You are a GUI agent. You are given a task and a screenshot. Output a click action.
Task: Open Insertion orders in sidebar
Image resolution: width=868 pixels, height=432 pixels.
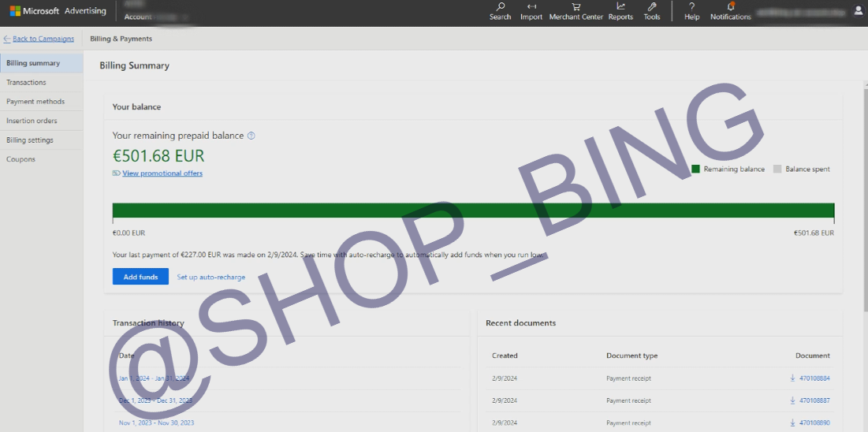32,121
